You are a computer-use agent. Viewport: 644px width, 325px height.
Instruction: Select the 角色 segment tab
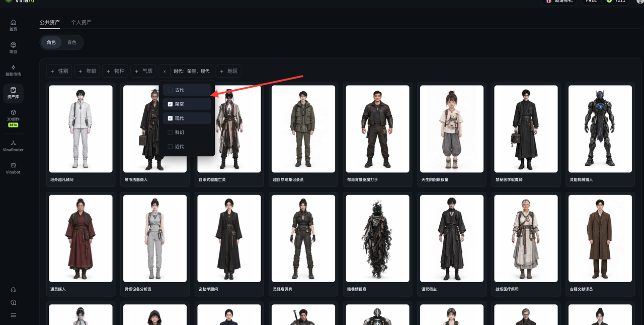point(51,43)
